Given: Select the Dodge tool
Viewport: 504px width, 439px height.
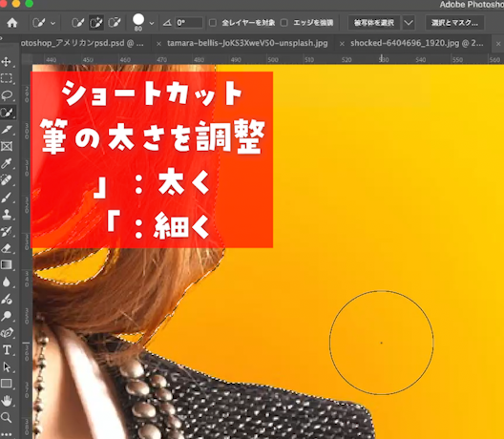Looking at the screenshot, I should pyautogui.click(x=7, y=316).
